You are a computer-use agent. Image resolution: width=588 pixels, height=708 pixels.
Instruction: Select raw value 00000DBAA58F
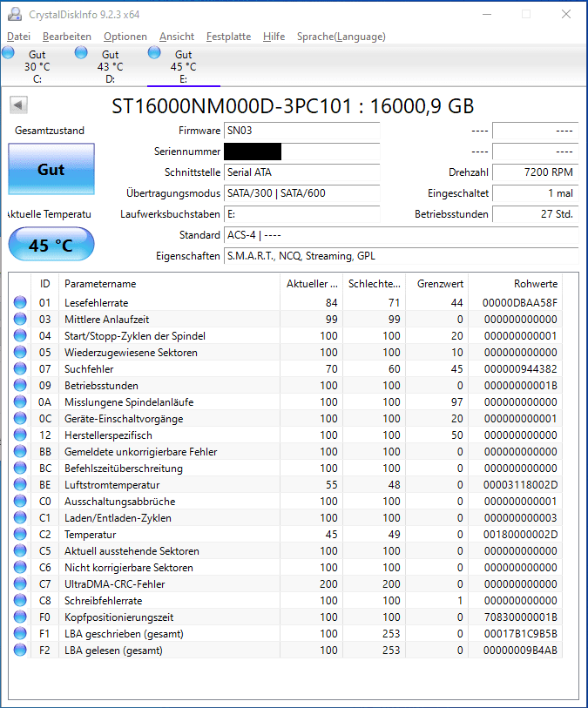click(x=520, y=303)
